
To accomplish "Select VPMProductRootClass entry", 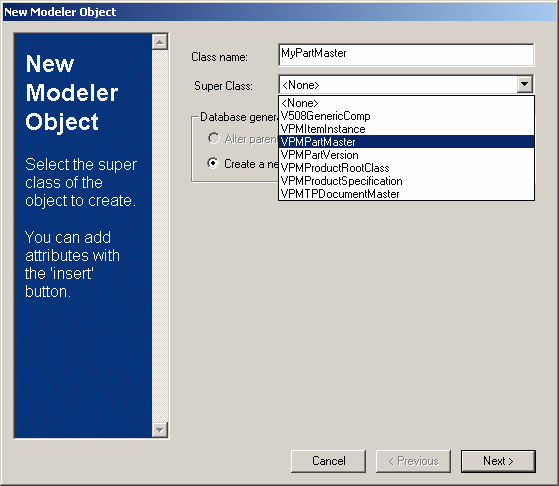I will coord(406,168).
